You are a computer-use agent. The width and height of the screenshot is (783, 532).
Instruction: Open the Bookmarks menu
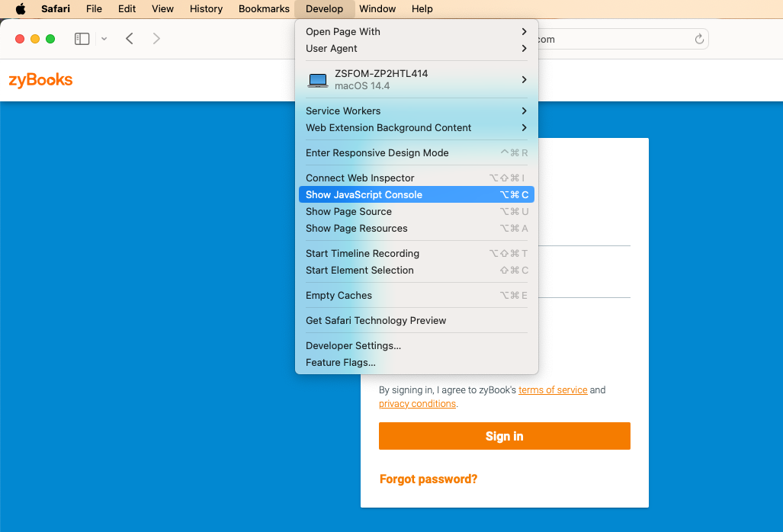point(263,8)
